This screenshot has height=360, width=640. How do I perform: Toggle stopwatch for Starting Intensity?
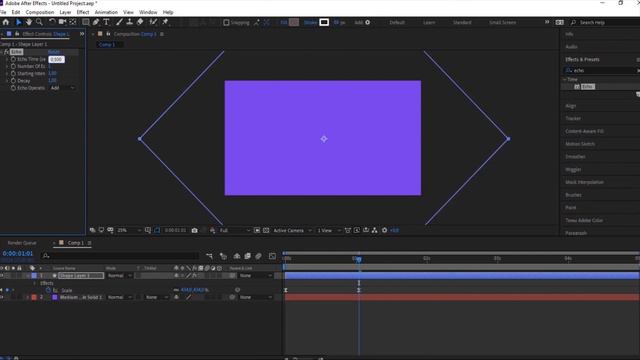pos(13,73)
